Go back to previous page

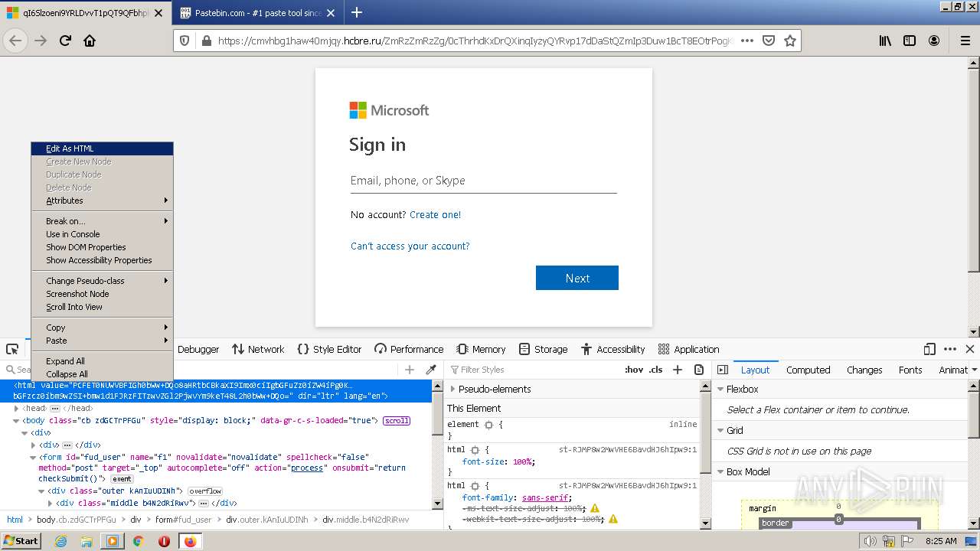[x=15, y=41]
